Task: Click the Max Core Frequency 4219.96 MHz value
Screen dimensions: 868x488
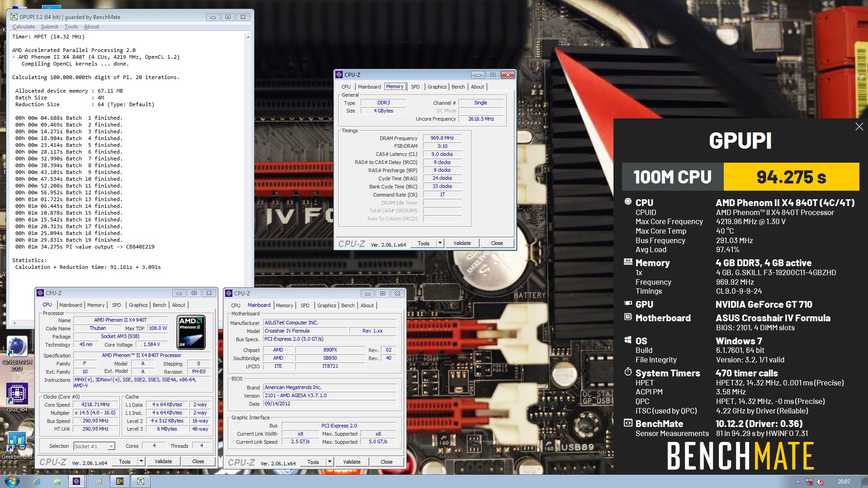Action: coord(751,222)
